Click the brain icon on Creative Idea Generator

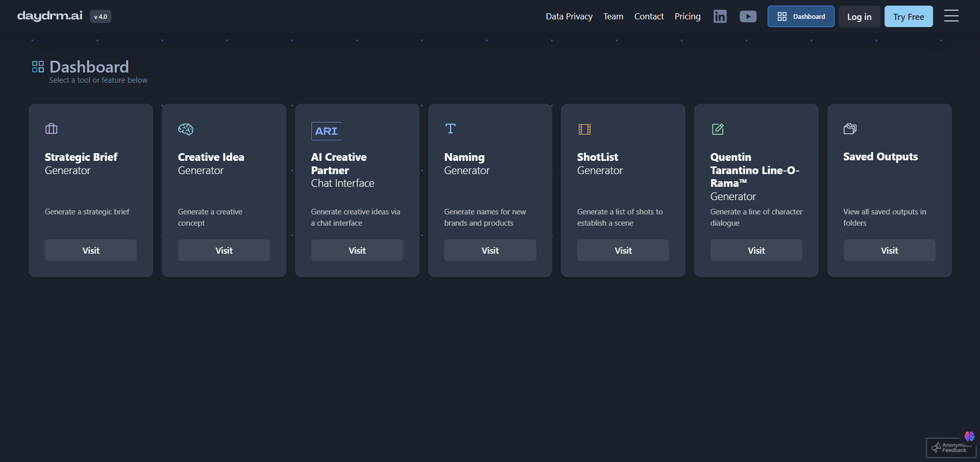click(x=185, y=129)
